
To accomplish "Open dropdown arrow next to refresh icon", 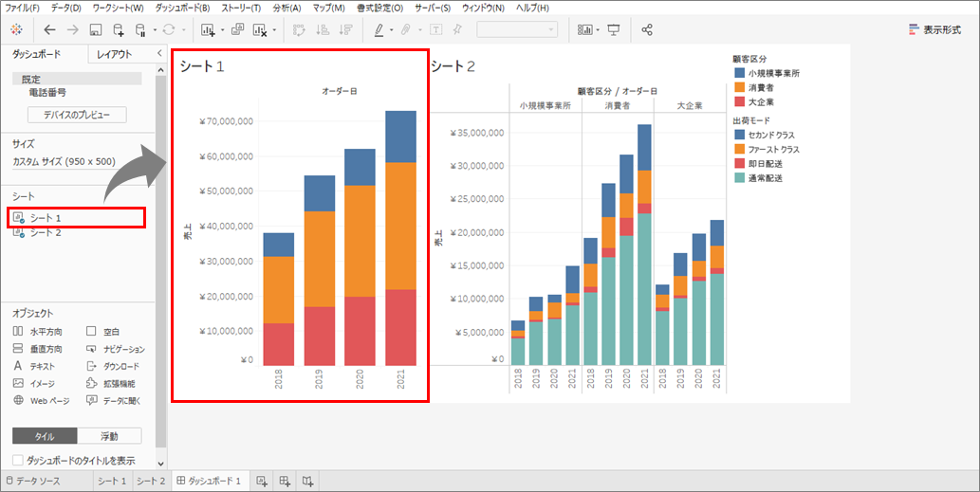I will [x=183, y=30].
